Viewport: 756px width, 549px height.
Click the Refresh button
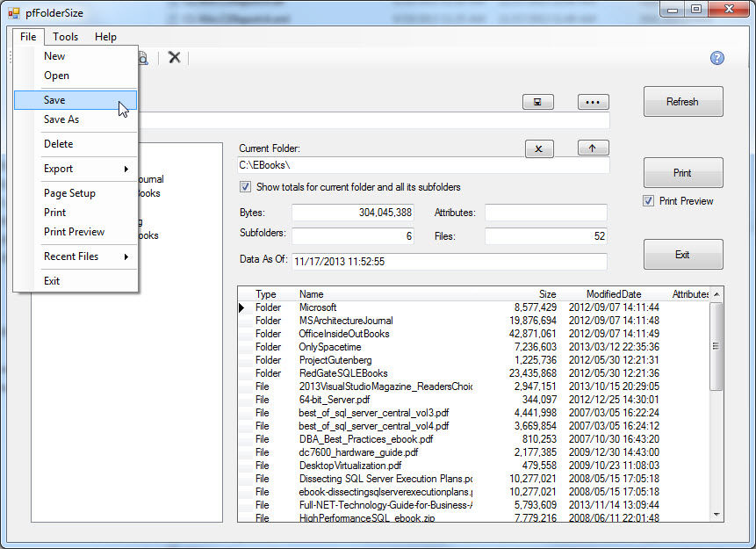tap(683, 101)
